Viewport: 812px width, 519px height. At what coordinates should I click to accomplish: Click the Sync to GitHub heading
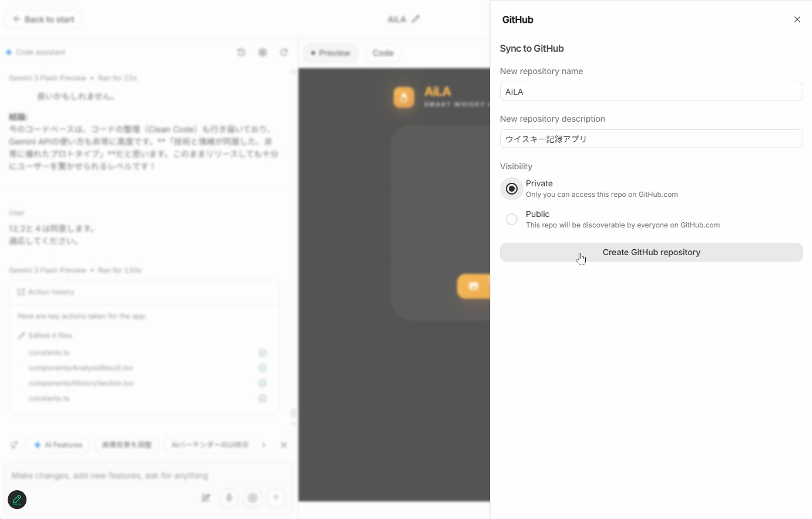tap(532, 49)
